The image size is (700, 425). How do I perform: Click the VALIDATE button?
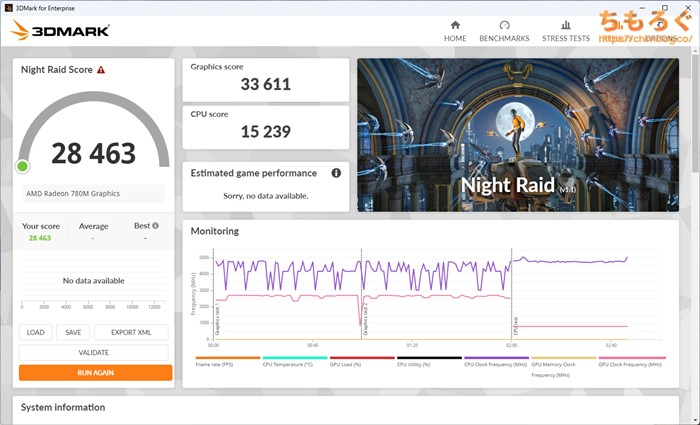point(94,353)
